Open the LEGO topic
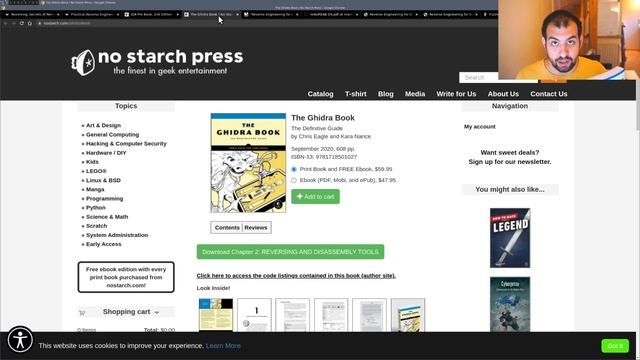This screenshot has width=640, height=360. click(96, 171)
